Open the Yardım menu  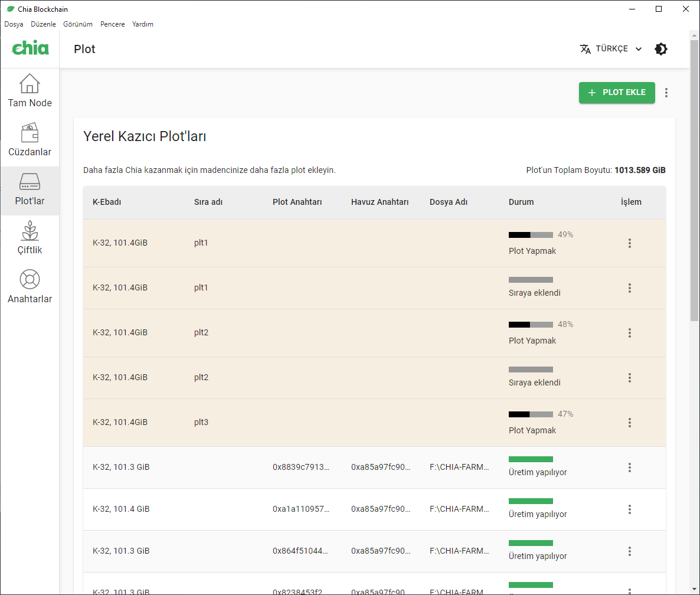143,24
